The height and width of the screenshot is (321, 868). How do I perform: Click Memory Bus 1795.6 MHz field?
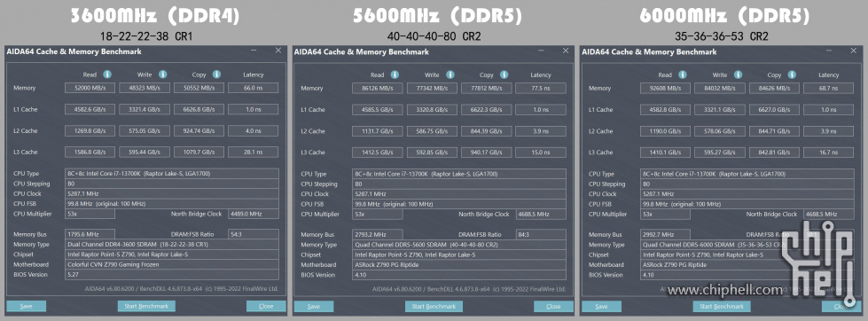[90, 234]
